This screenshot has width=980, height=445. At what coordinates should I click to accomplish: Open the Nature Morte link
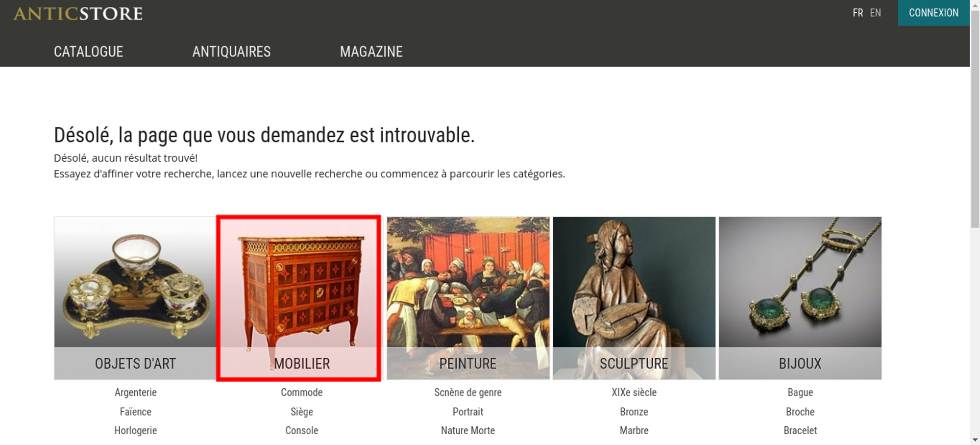tap(468, 430)
